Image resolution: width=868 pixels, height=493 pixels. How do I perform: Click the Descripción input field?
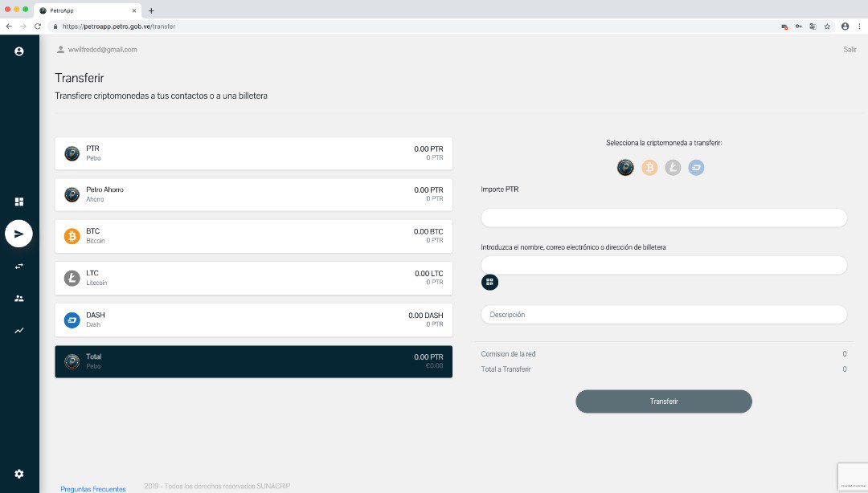[664, 314]
